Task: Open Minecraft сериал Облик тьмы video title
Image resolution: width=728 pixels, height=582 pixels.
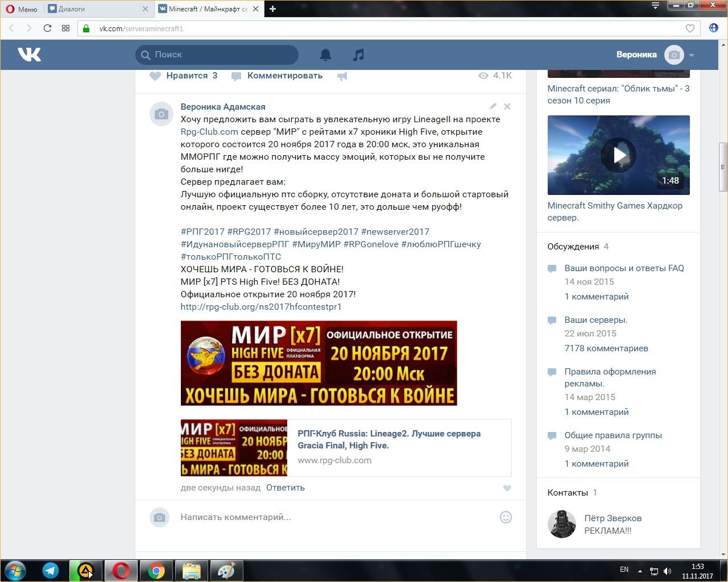Action: coord(618,94)
